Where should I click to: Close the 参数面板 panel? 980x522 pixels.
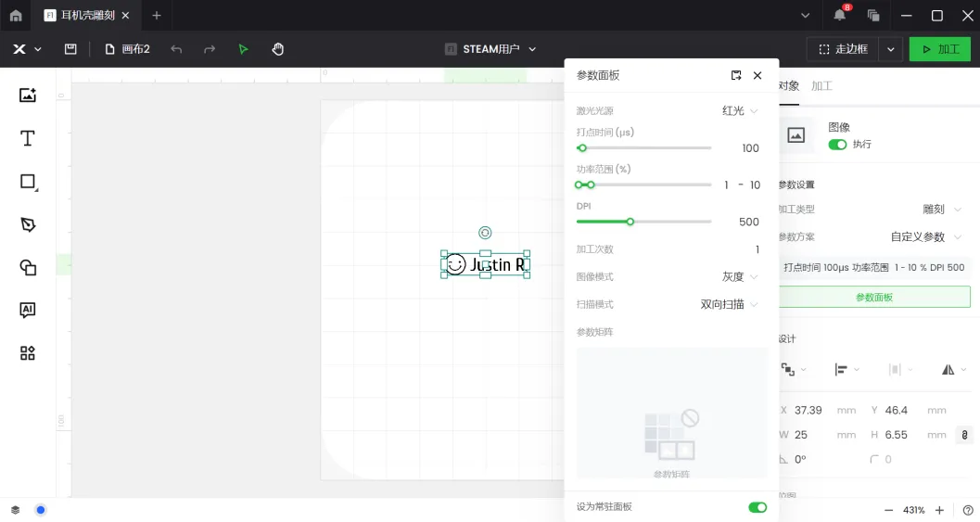(x=757, y=76)
